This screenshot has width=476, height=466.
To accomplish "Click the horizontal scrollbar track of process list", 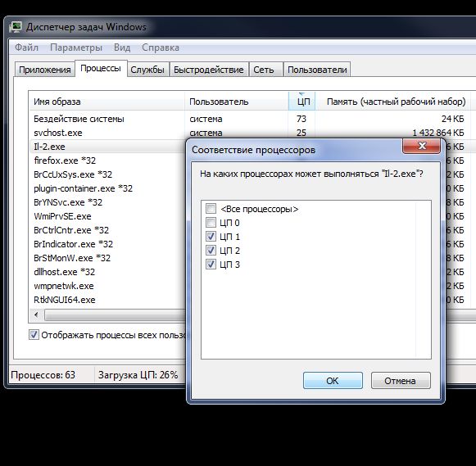I will coord(116,315).
